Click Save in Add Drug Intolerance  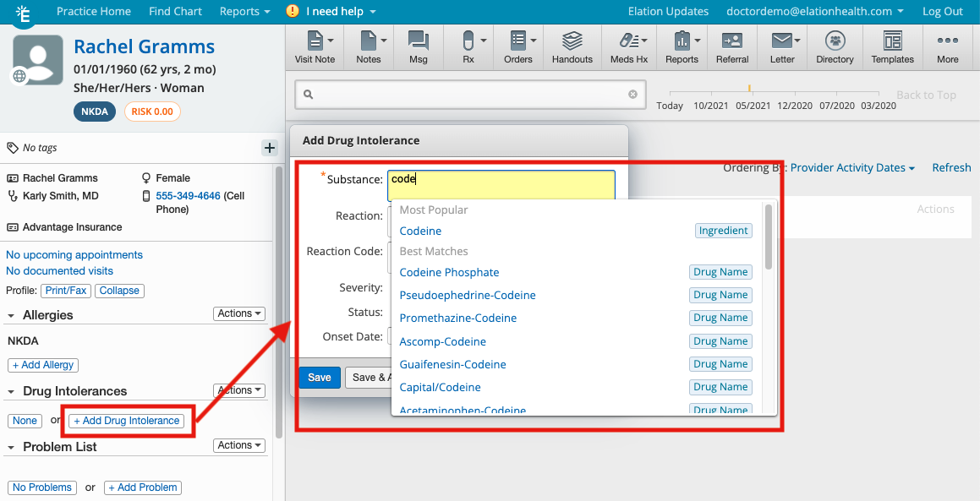pyautogui.click(x=319, y=378)
